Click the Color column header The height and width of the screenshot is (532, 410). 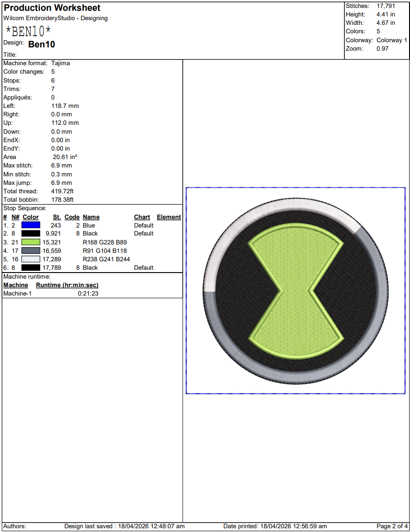[30, 217]
